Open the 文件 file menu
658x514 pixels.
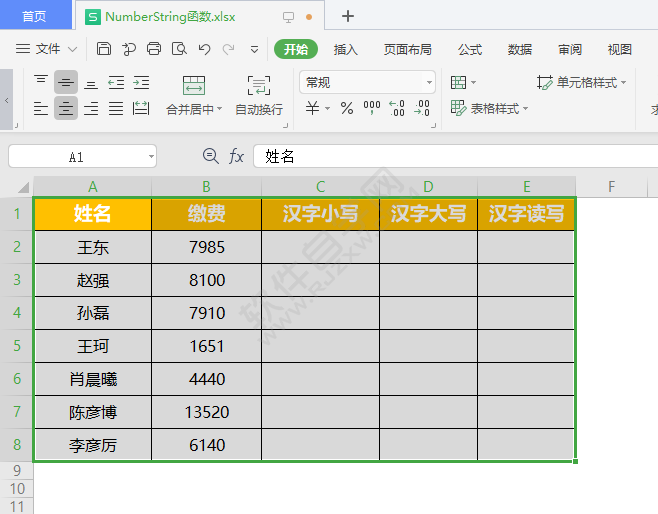pos(46,49)
